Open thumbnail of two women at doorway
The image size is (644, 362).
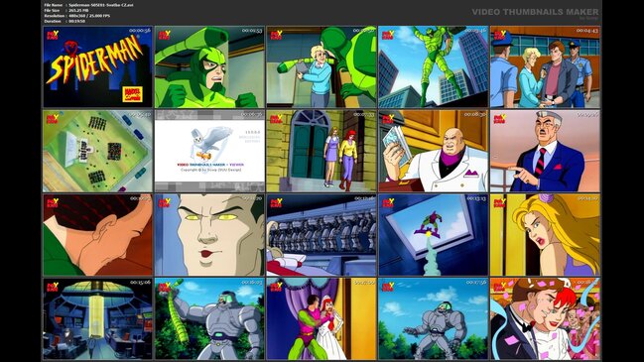click(322, 151)
